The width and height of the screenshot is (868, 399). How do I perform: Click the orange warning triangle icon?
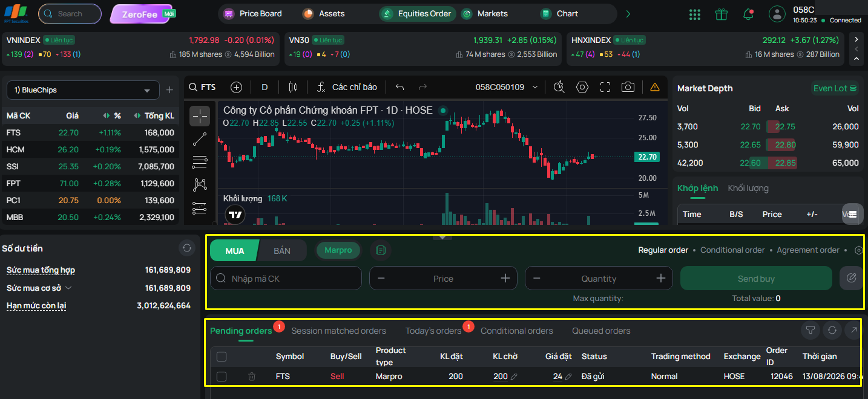tap(655, 87)
